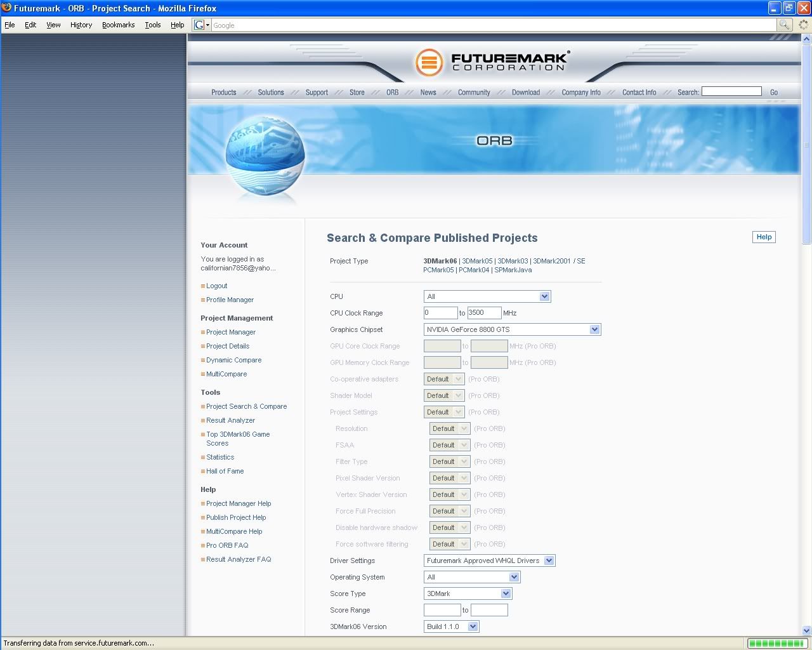Select SPMarkJava project type
The height and width of the screenshot is (650, 812).
[x=513, y=270]
